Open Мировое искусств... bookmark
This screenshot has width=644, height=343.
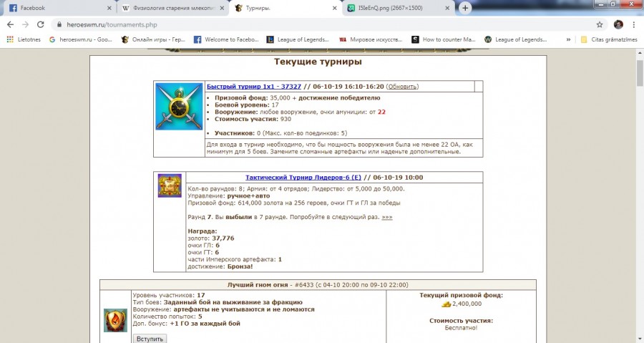371,39
